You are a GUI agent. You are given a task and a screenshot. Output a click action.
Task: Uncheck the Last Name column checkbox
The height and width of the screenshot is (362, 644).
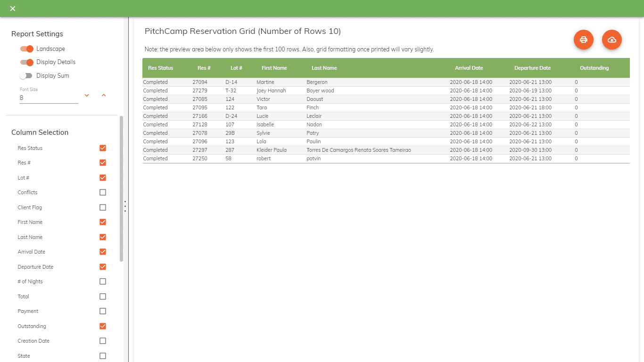coord(103,237)
